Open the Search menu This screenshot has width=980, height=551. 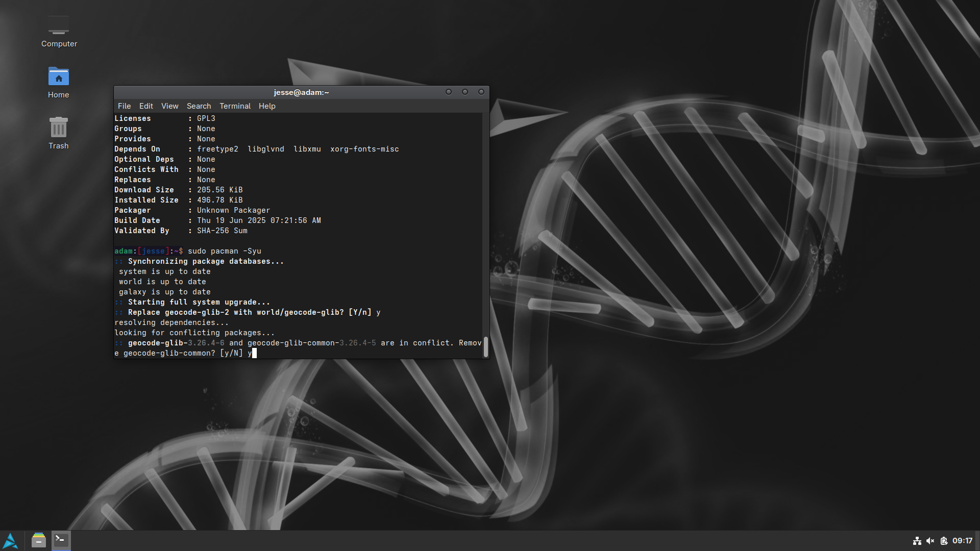click(x=199, y=106)
